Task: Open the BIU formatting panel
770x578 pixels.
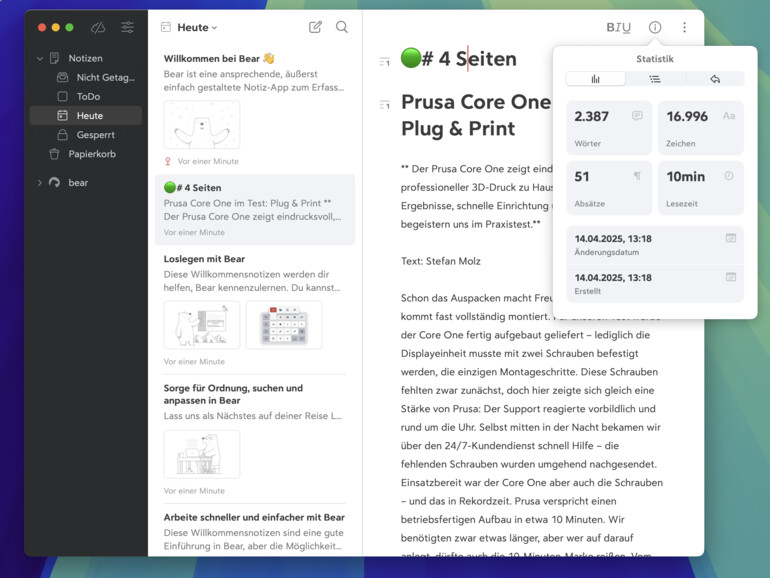Action: [x=618, y=28]
